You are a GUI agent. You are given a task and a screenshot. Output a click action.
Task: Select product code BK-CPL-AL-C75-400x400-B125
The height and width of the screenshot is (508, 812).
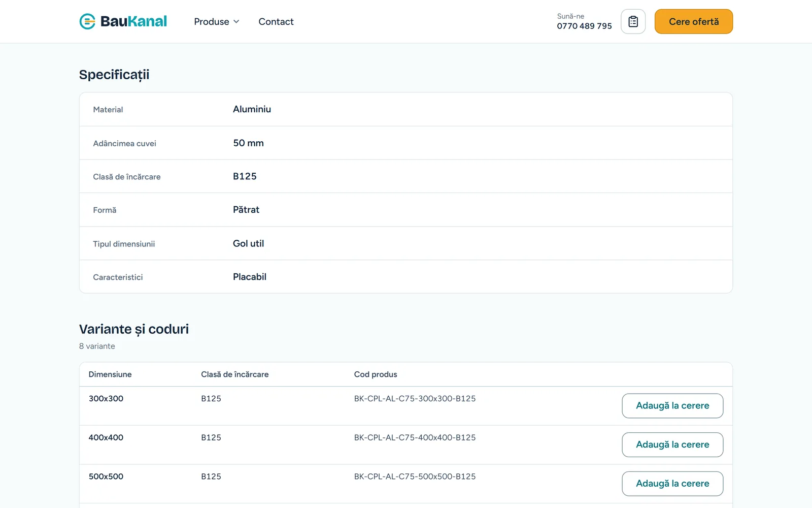[x=415, y=437]
